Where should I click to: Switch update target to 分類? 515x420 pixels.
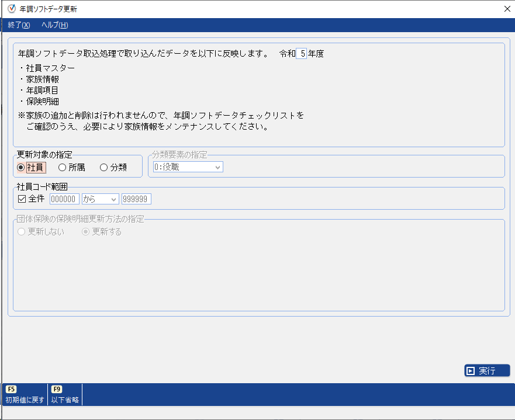click(104, 168)
